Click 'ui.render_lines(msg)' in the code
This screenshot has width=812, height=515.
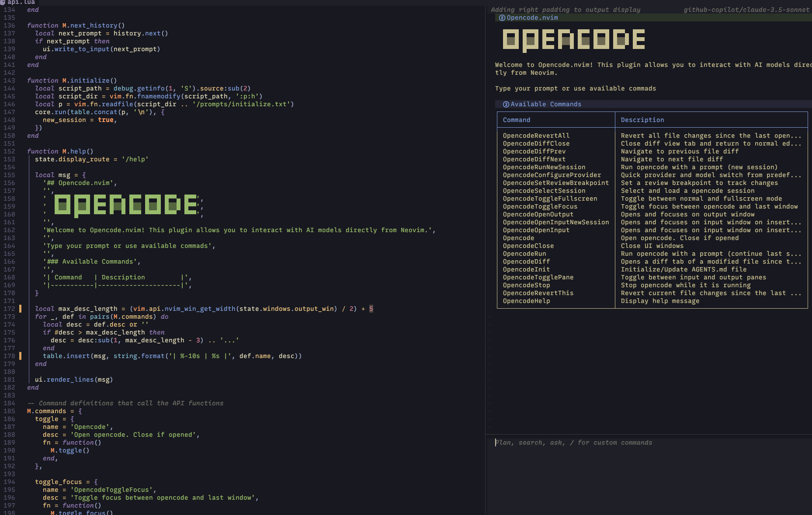[74, 379]
